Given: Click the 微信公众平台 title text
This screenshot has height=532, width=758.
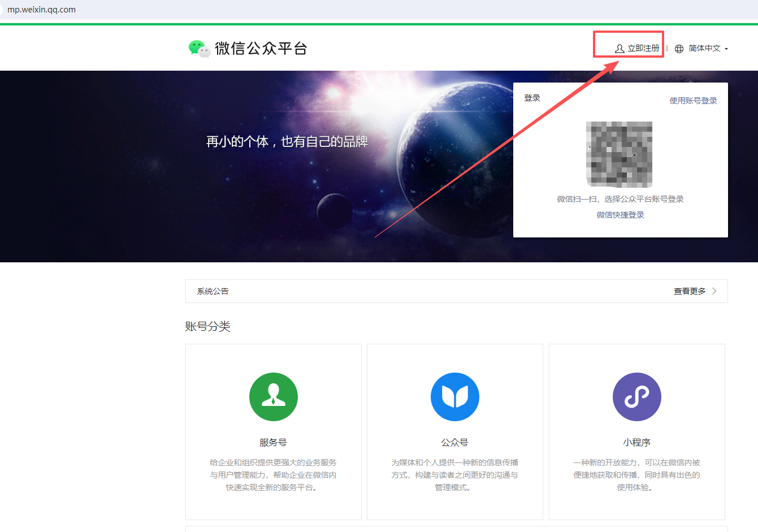Looking at the screenshot, I should 261,49.
